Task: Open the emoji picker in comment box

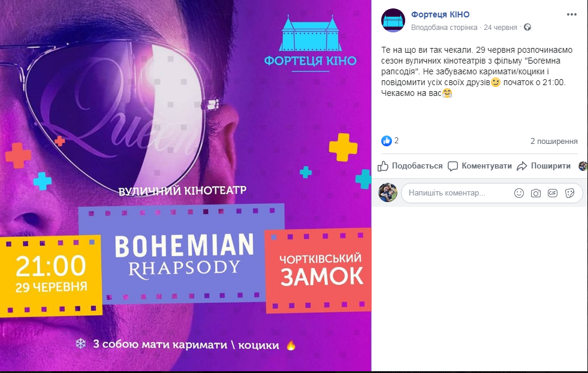Action: coord(519,193)
